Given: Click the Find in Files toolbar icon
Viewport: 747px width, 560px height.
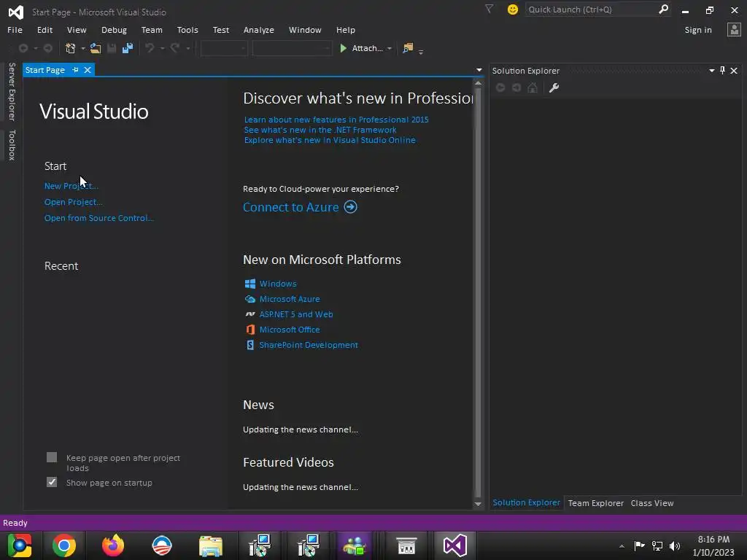Looking at the screenshot, I should point(408,48).
